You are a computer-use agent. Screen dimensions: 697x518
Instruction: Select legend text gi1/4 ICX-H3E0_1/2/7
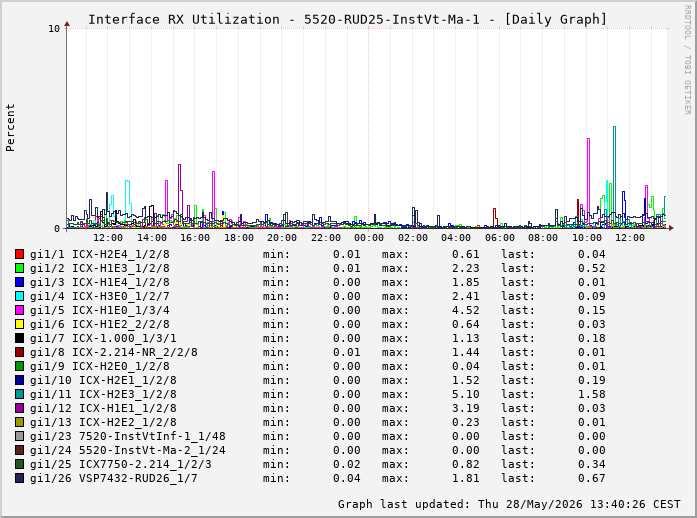100,296
